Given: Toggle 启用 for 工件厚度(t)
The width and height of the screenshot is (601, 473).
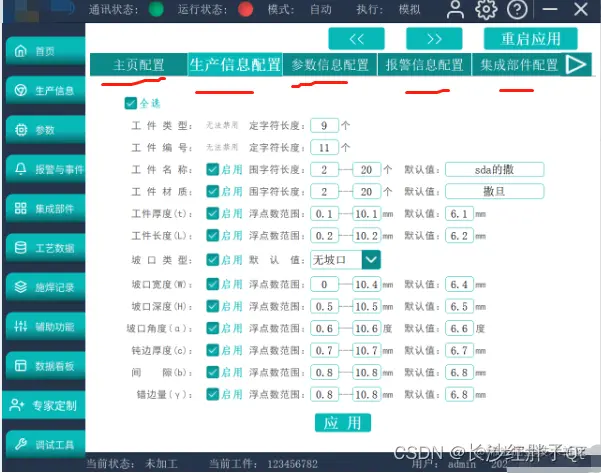Looking at the screenshot, I should tap(212, 214).
